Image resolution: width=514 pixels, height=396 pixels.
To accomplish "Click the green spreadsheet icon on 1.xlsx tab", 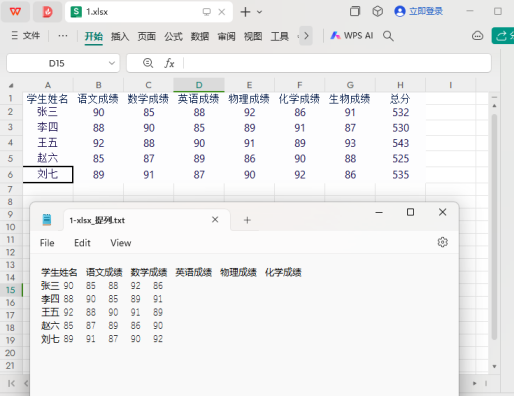I will point(76,12).
